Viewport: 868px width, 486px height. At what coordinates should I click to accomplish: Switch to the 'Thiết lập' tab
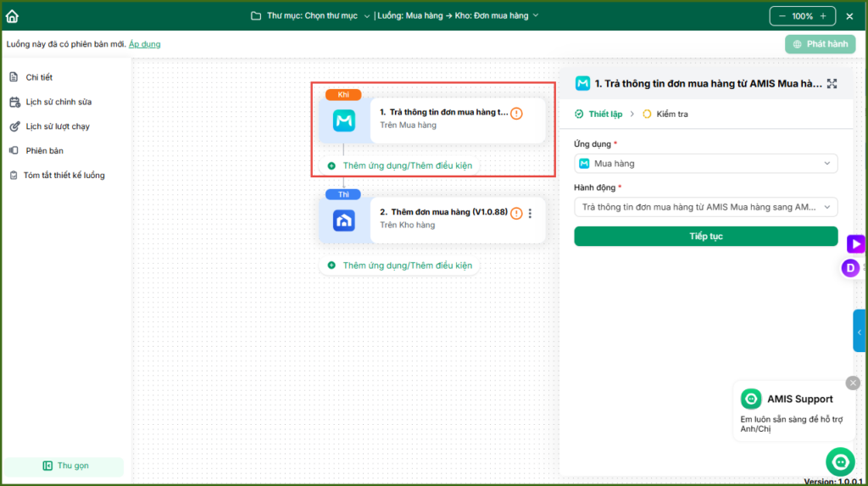pos(598,115)
